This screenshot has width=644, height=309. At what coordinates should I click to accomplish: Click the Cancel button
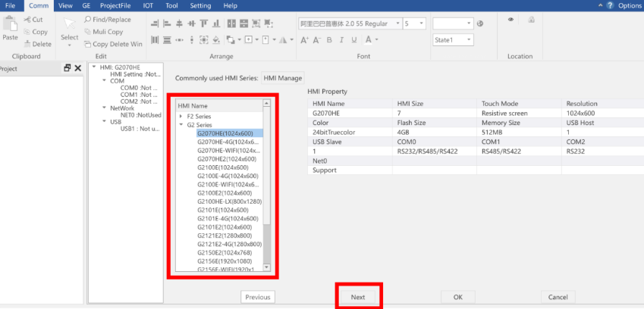pyautogui.click(x=558, y=297)
